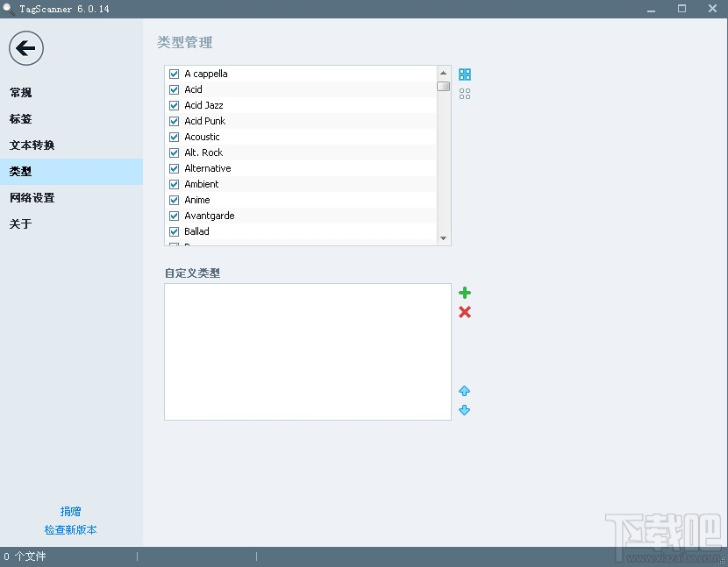
Task: Move custom genre up with the blue arrow
Action: coord(464,391)
